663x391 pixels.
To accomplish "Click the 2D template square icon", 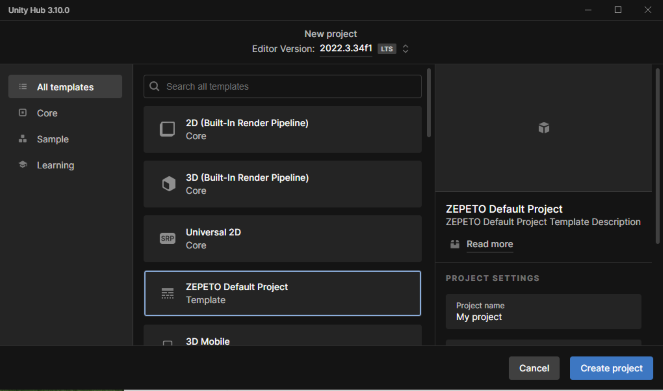I will [167, 129].
